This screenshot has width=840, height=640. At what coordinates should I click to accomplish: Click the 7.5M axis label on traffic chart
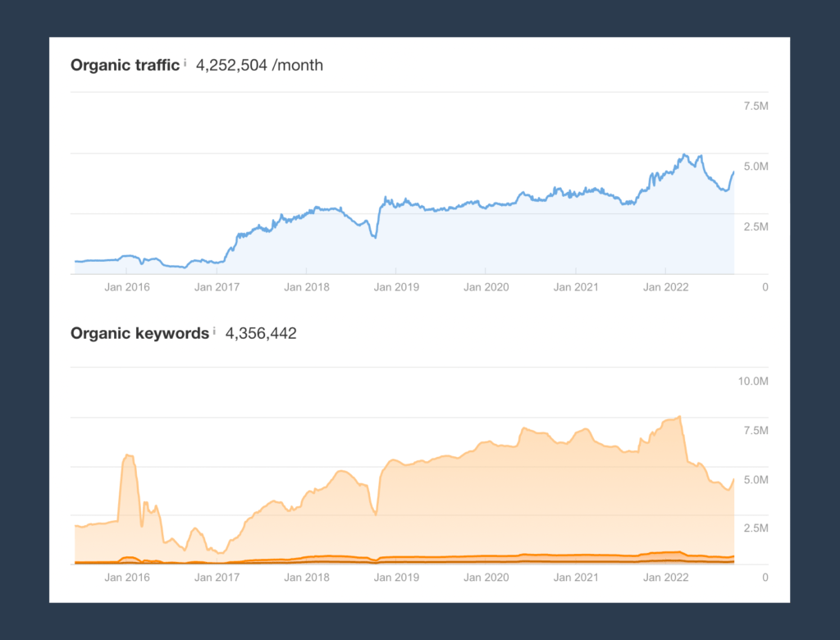click(756, 106)
